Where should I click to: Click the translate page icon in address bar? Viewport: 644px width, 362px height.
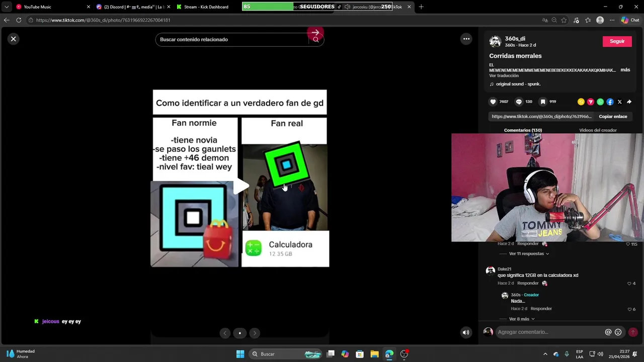pos(545,20)
